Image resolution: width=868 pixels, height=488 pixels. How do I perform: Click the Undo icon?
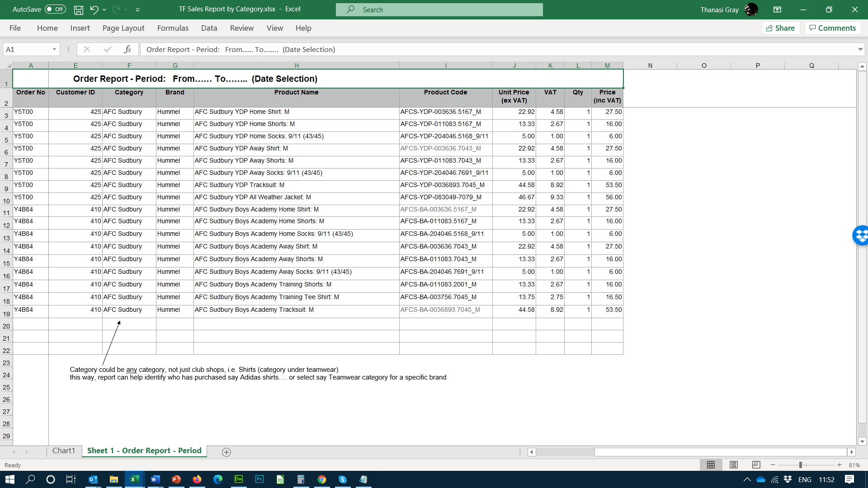[x=94, y=9]
